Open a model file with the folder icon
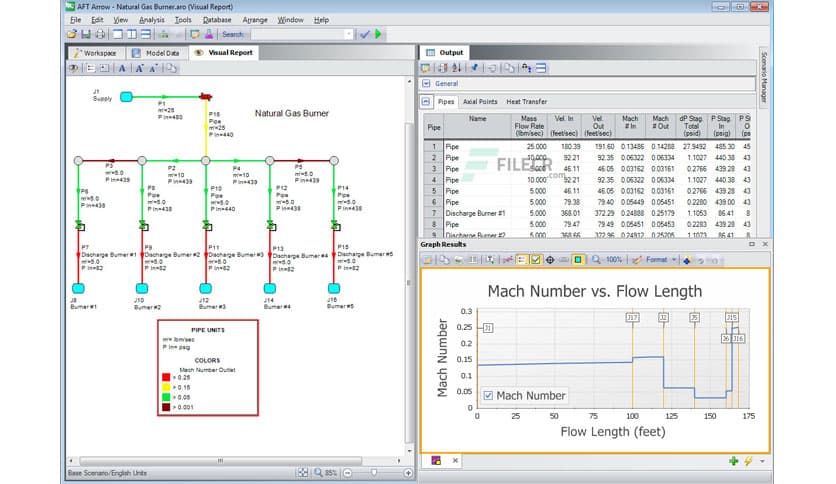 tap(71, 34)
